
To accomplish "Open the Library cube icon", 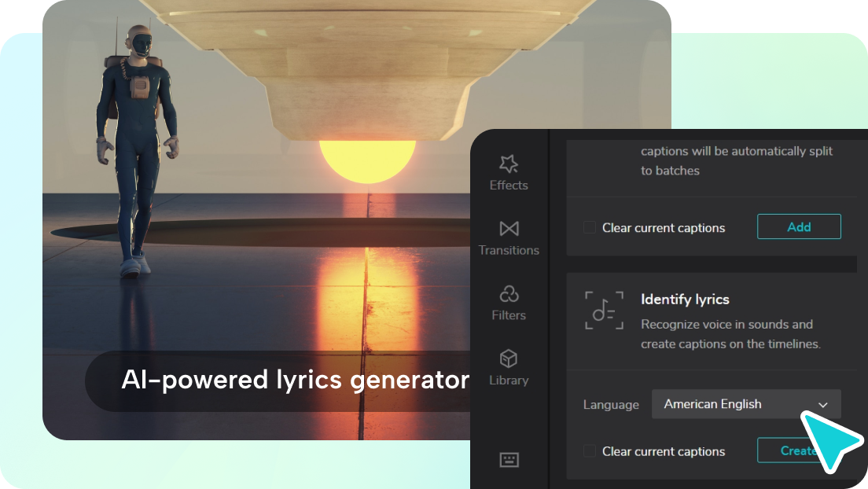I will click(509, 358).
